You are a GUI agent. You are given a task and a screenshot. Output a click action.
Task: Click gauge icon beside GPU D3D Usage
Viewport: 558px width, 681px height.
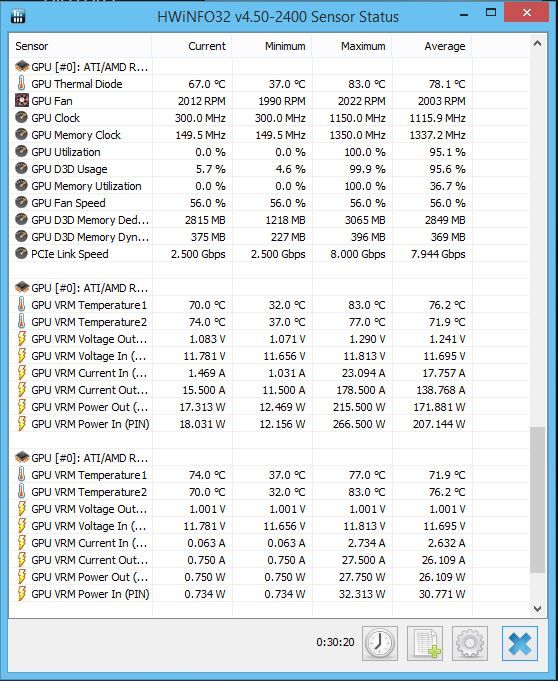(x=21, y=168)
